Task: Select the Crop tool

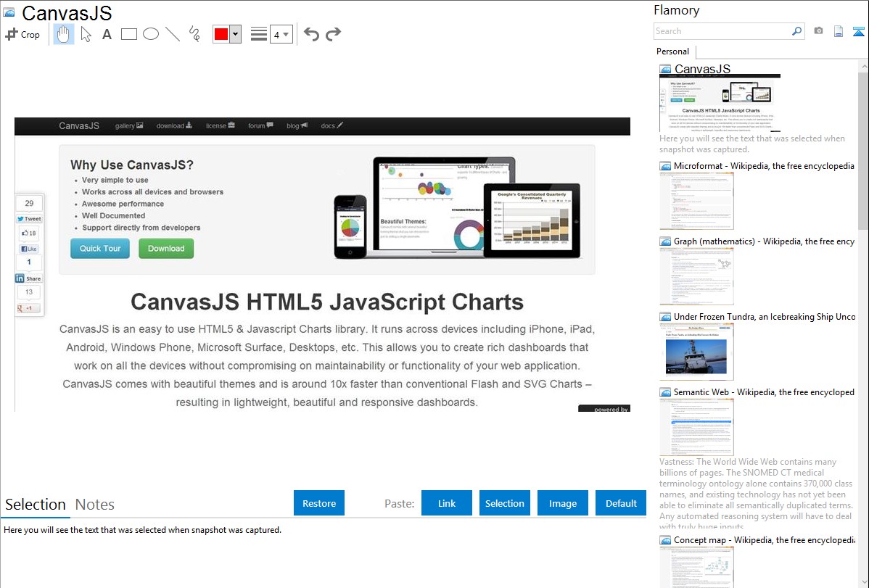Action: pyautogui.click(x=22, y=34)
